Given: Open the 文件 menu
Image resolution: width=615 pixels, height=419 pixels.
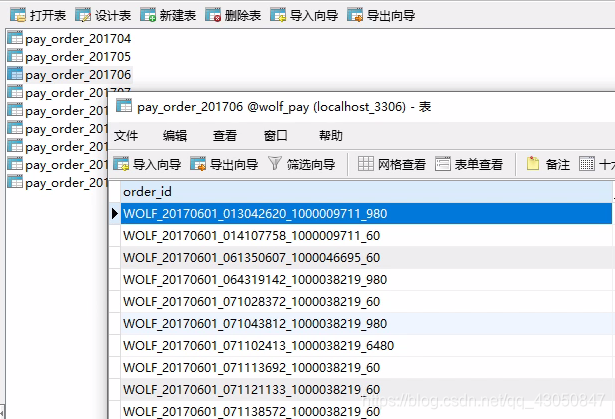Looking at the screenshot, I should (x=126, y=136).
